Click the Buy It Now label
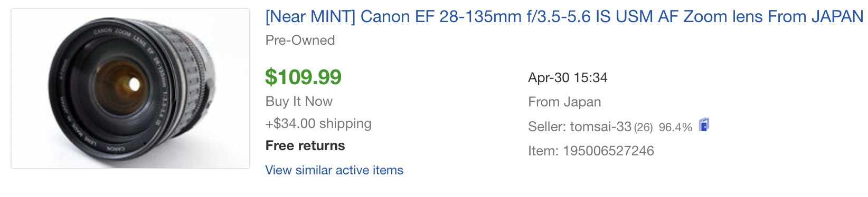 point(299,101)
